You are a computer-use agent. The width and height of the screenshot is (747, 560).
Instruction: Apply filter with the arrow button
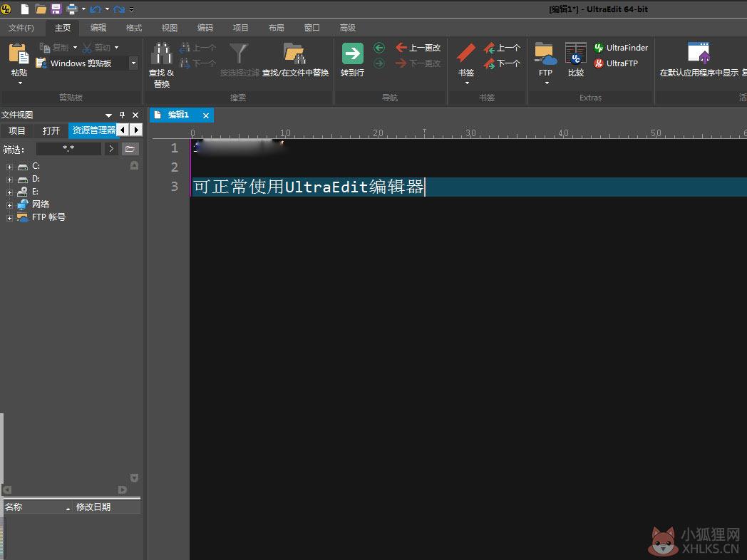111,149
